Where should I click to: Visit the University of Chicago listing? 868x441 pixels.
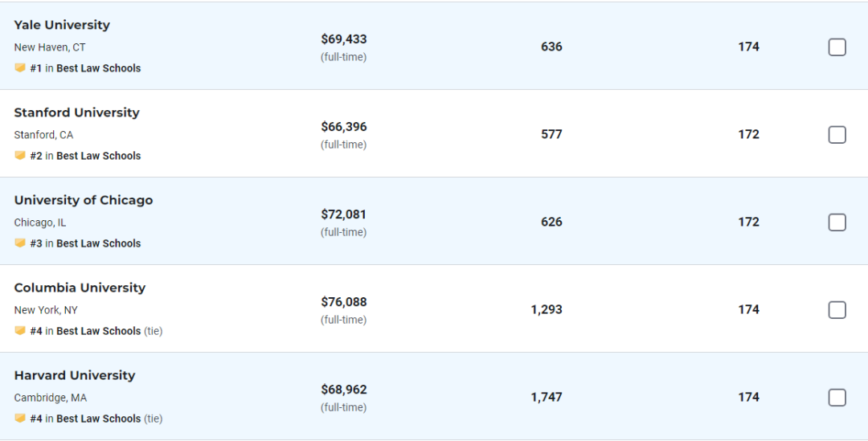point(84,200)
